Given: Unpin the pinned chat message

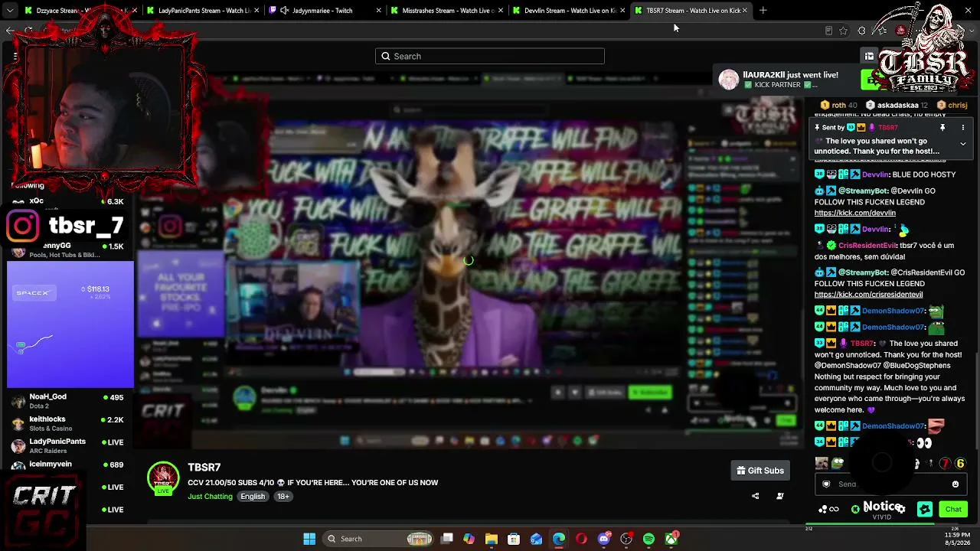Looking at the screenshot, I should (942, 128).
